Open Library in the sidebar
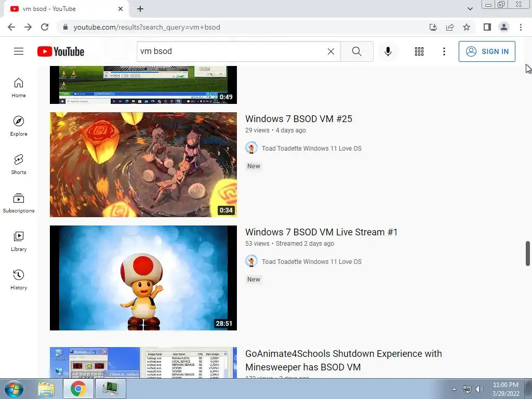 (19, 241)
